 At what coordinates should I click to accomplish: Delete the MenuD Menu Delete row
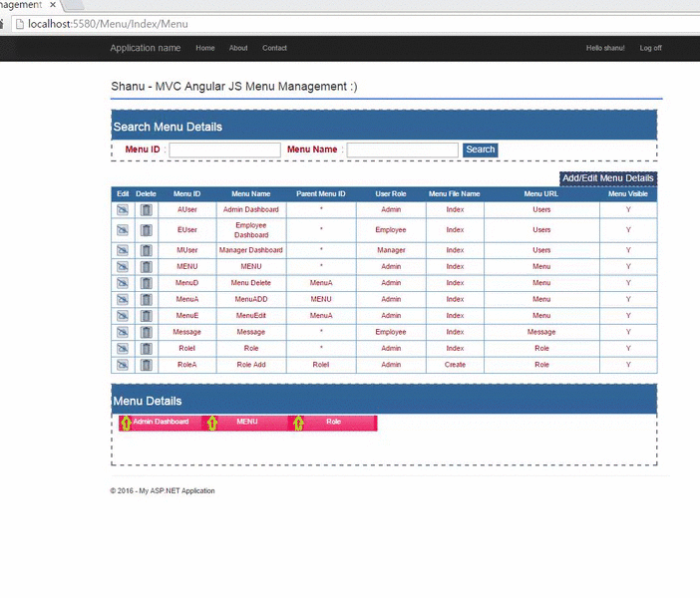[146, 283]
